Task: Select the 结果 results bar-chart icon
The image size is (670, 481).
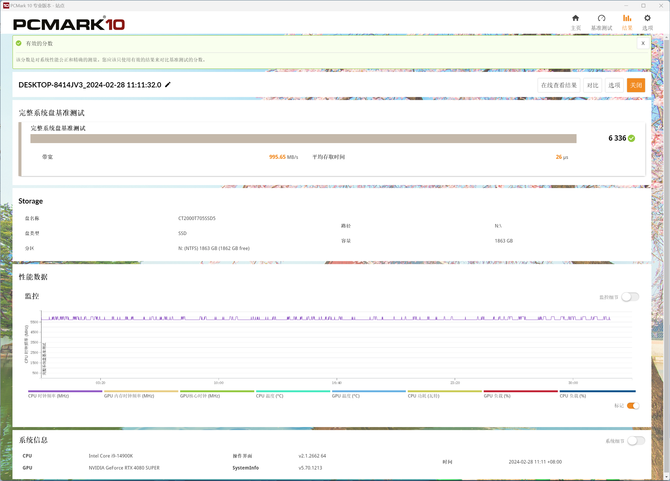Action: 627,18
